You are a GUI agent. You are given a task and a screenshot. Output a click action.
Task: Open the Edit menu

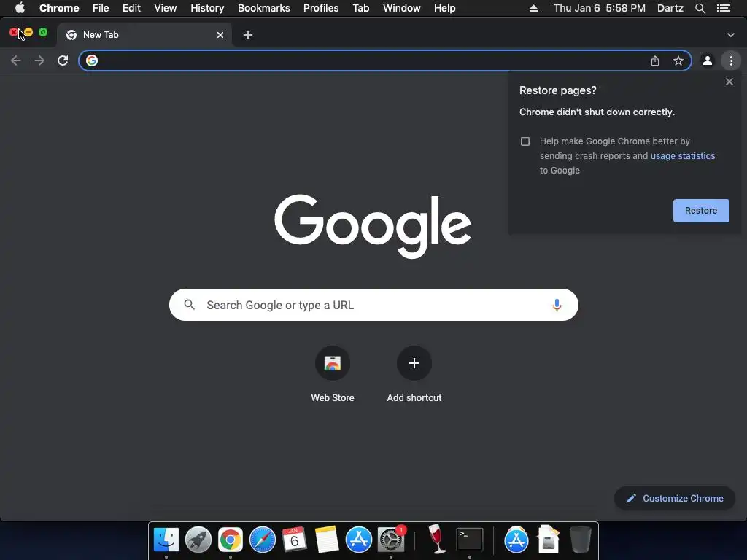coord(131,8)
